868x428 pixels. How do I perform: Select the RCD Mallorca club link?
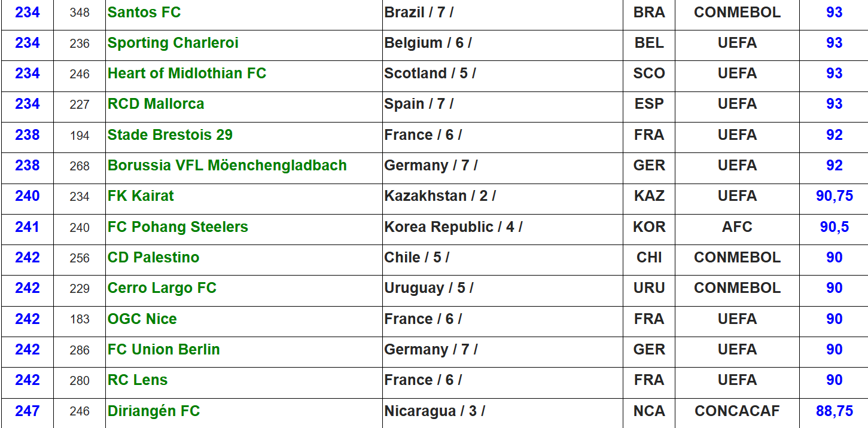156,104
